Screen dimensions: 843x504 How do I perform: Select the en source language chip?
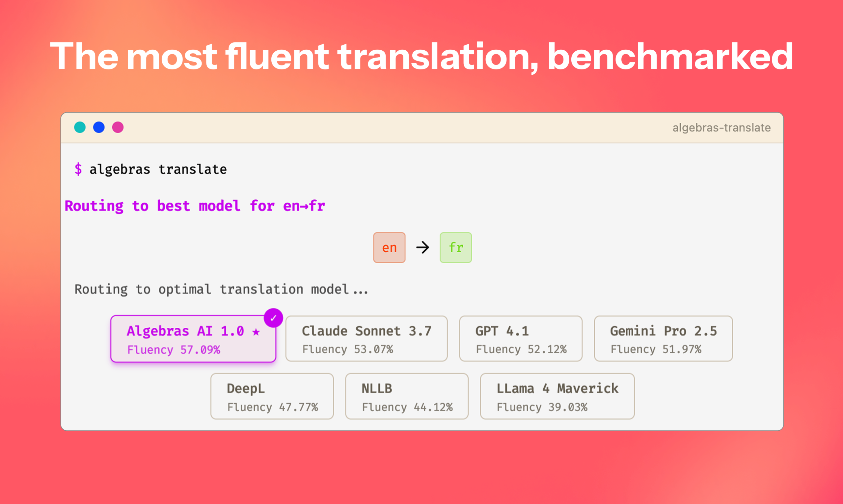click(389, 248)
